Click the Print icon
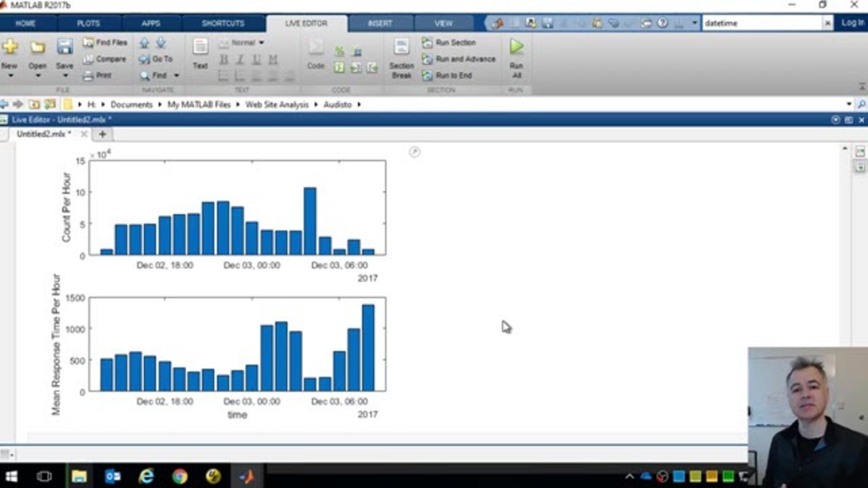 [89, 76]
